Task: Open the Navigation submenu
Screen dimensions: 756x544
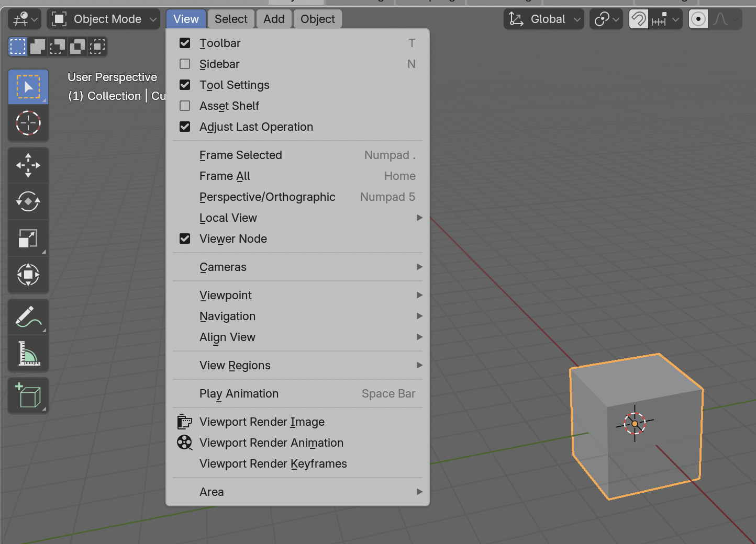Action: [x=297, y=316]
